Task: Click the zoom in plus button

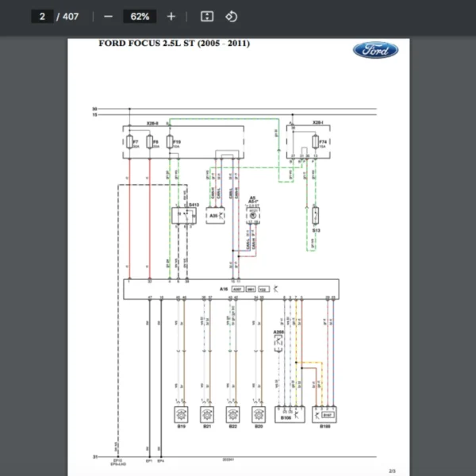Action: coord(171,17)
